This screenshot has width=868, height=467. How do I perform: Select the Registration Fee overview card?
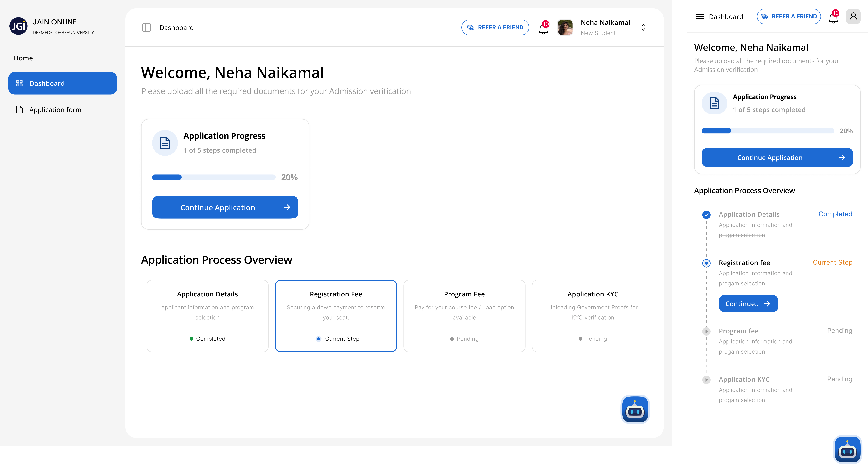pyautogui.click(x=336, y=316)
